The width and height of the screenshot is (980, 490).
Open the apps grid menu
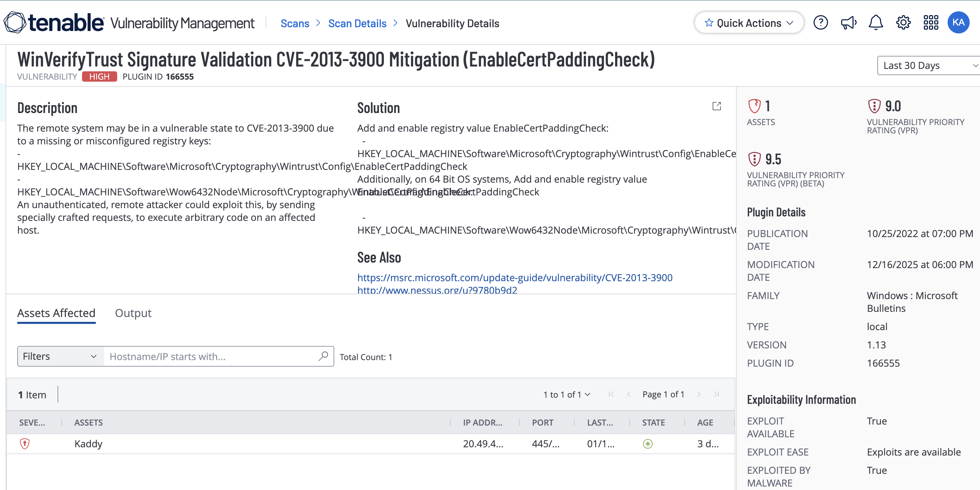click(930, 23)
